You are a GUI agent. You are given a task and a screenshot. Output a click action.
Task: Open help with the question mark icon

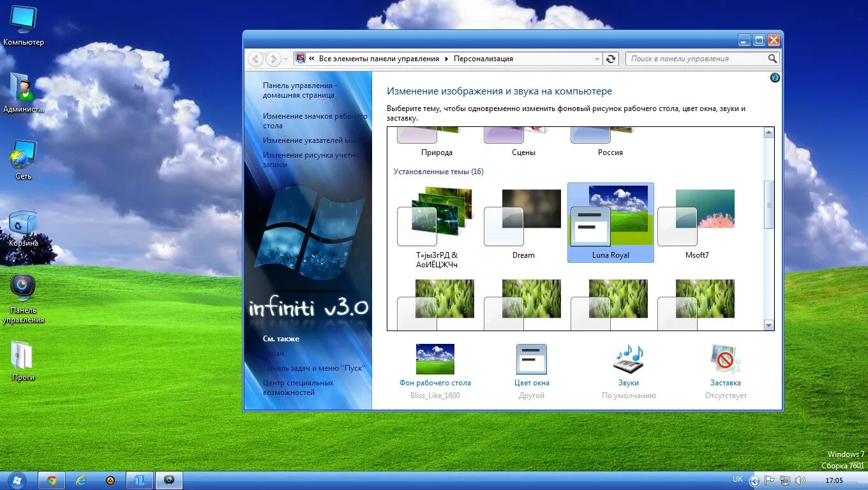point(775,78)
